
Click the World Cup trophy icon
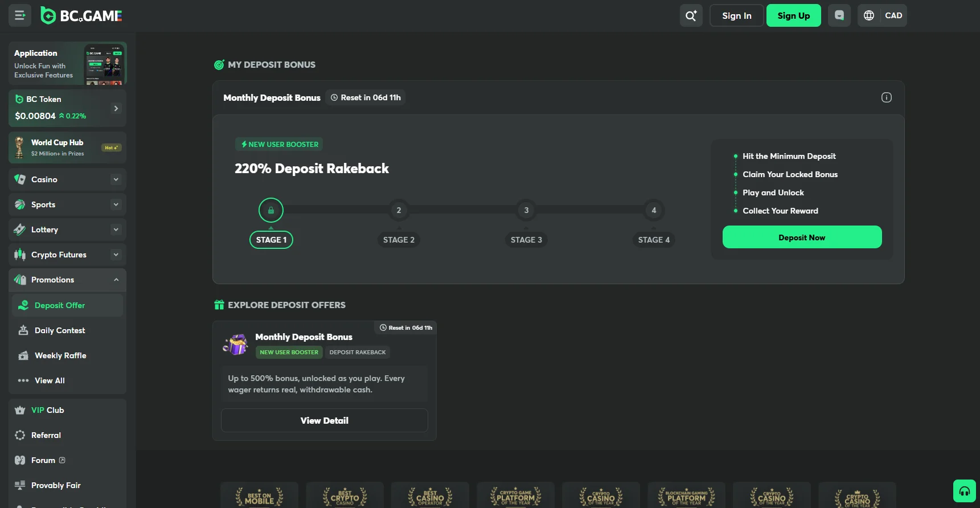click(x=19, y=148)
